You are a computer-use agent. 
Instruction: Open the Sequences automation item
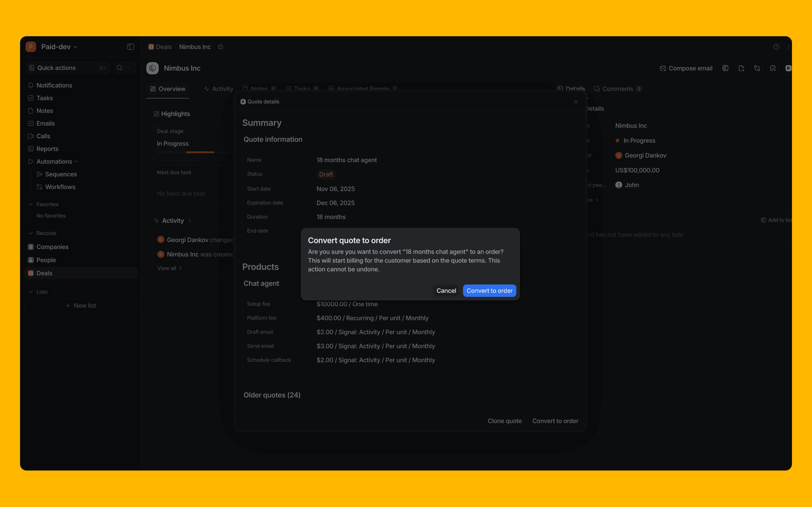(x=61, y=174)
